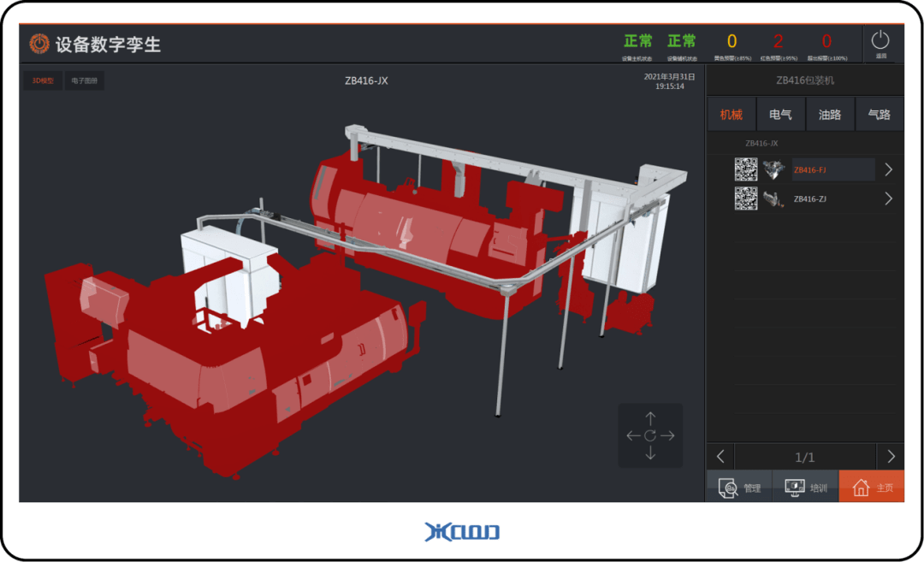The image size is (924, 562).
Task: Expand the ZB416-ZJ row chevron
Action: click(888, 198)
